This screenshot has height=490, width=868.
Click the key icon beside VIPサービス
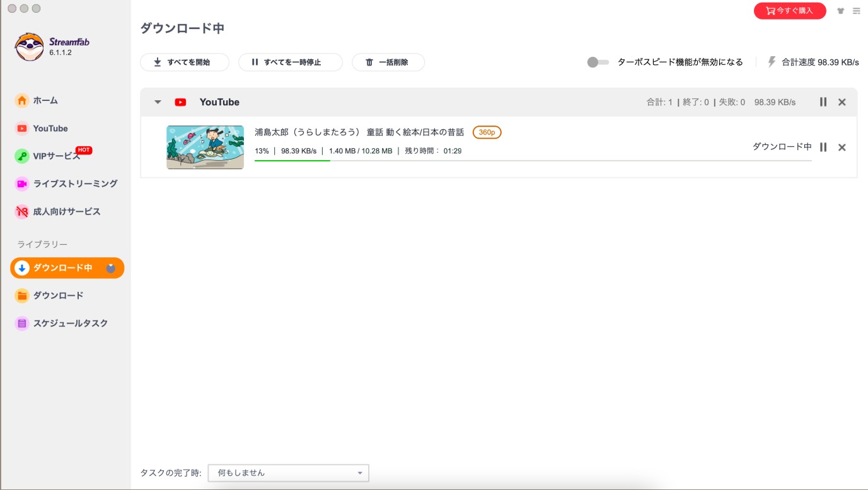click(22, 156)
